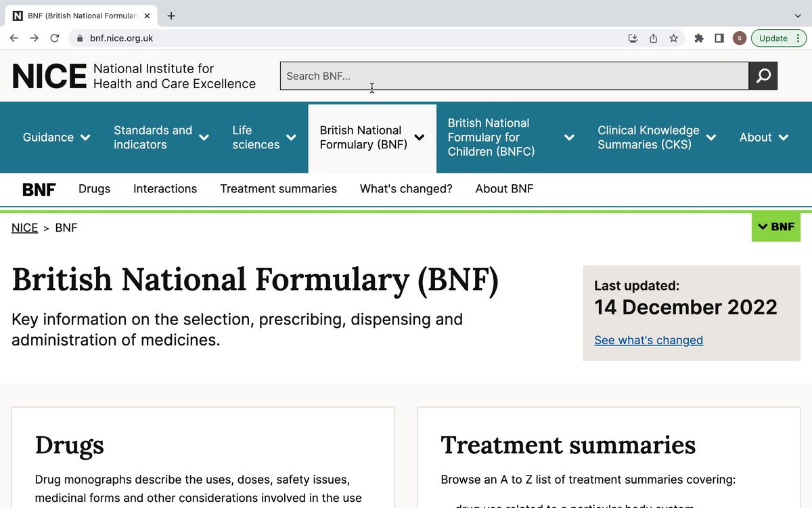812x508 pixels.
Task: Open the share page icon
Action: point(653,39)
